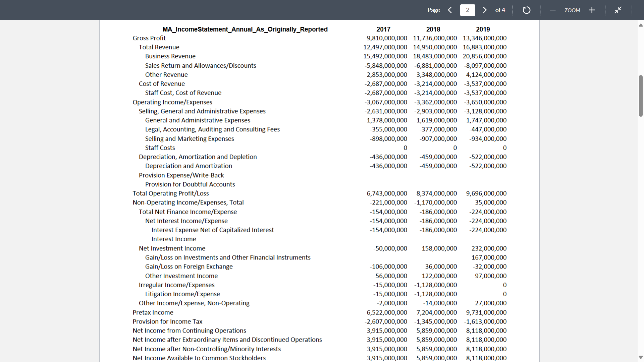Click the 'of 4' page count text

[x=500, y=10]
